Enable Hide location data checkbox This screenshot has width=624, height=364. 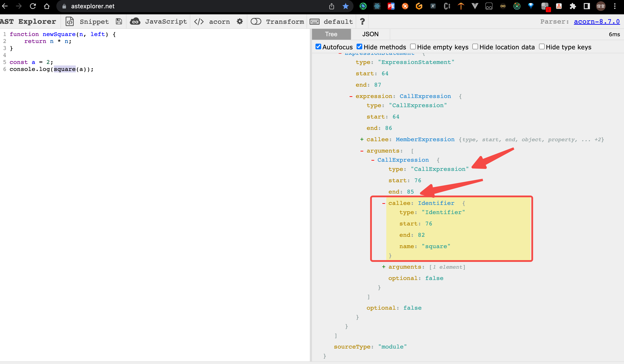[x=475, y=47]
